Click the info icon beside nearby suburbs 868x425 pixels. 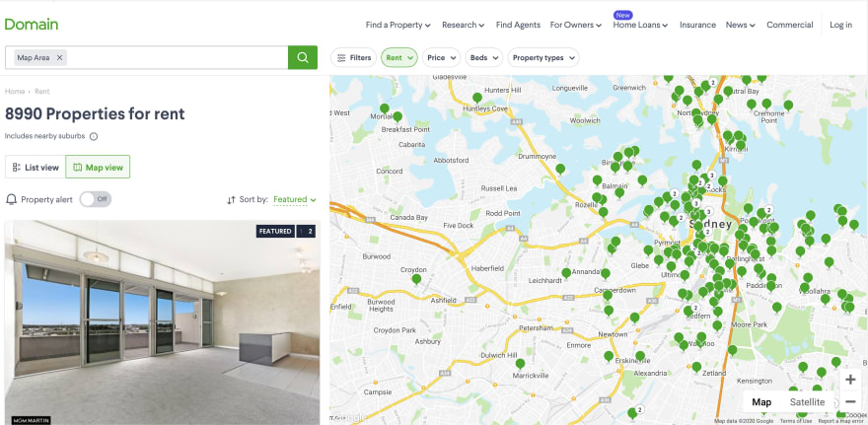coord(94,137)
